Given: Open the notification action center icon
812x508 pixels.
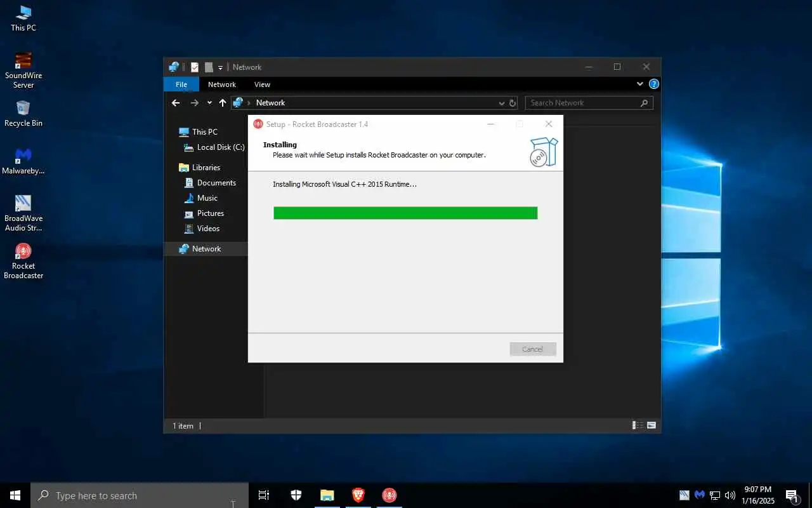Looking at the screenshot, I should tap(792, 495).
